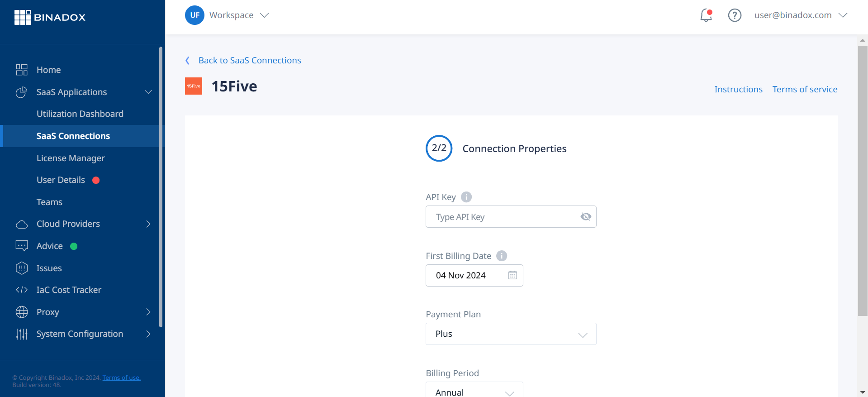This screenshot has height=397, width=868.
Task: Open License Manager
Action: tap(71, 158)
